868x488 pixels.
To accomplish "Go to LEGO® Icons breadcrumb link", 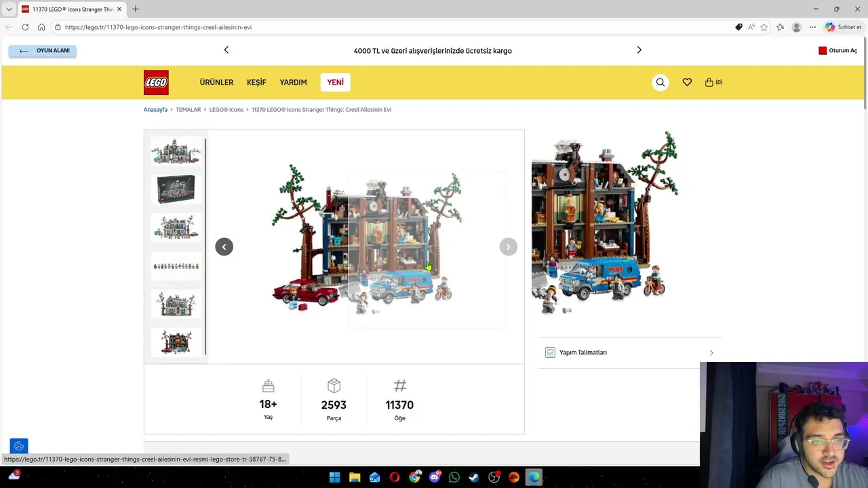I will pos(226,109).
